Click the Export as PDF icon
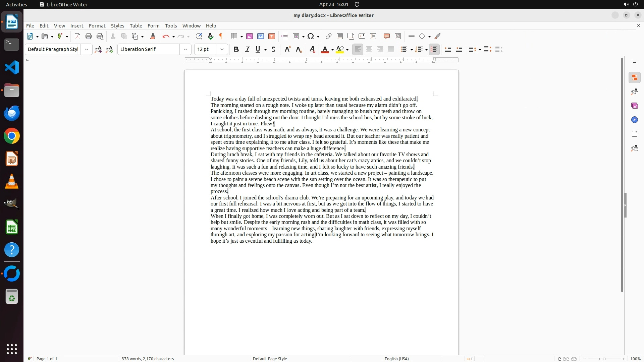This screenshot has width=644, height=362. (x=77, y=37)
